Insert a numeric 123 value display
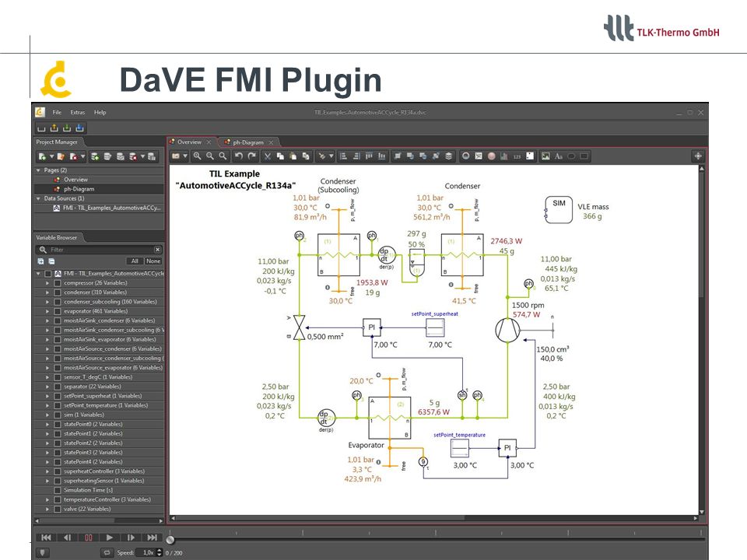Screen dimensions: 747x560 click(x=517, y=156)
